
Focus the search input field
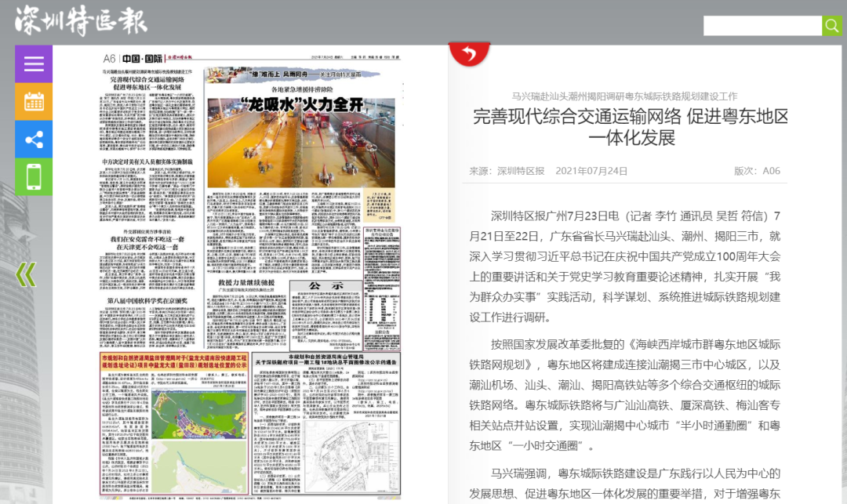(762, 25)
